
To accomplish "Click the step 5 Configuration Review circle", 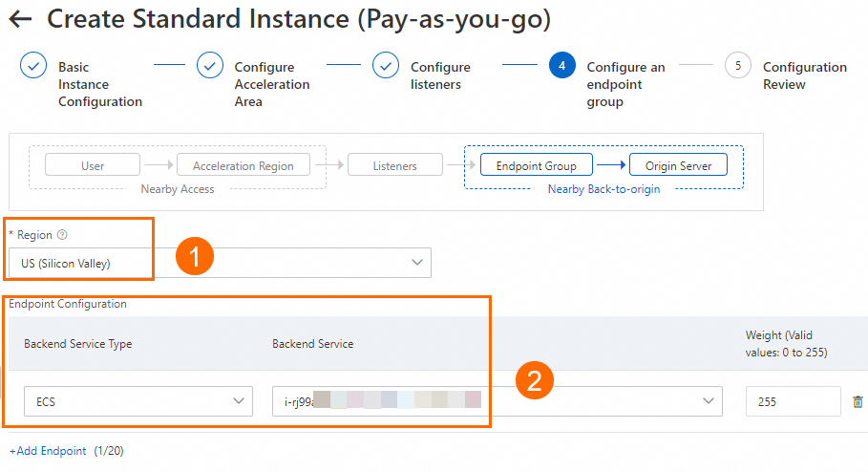I will pos(737,66).
